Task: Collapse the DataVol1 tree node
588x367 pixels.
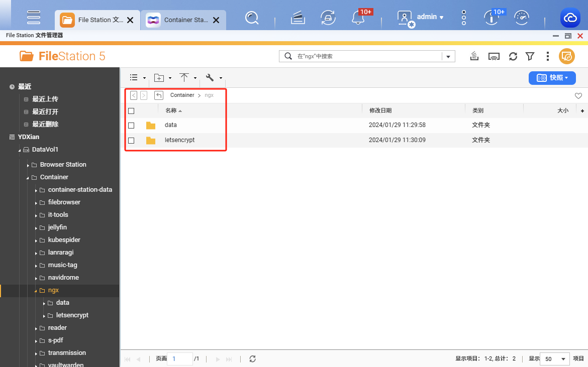Action: (20, 150)
